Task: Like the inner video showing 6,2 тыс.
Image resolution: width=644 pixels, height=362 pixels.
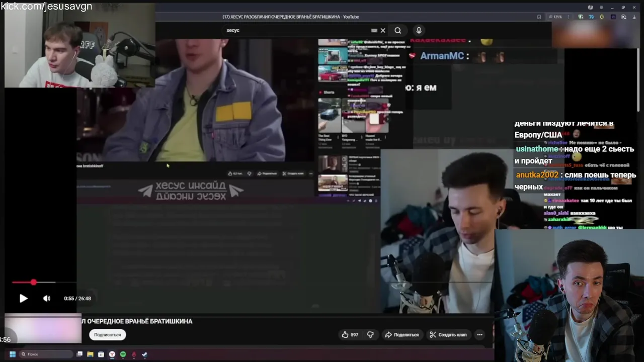Action: pos(235,173)
